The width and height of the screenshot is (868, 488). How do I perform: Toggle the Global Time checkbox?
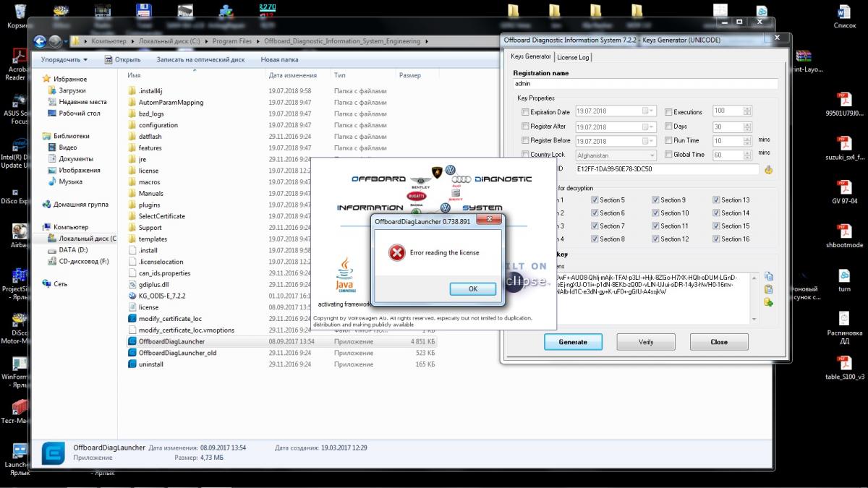pyautogui.click(x=668, y=154)
